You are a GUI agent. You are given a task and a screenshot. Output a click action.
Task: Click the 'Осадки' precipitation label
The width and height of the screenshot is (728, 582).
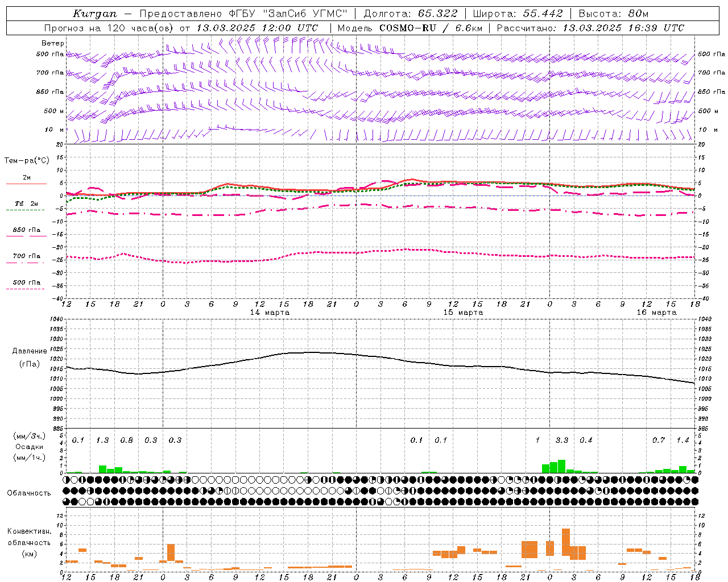[x=29, y=447]
